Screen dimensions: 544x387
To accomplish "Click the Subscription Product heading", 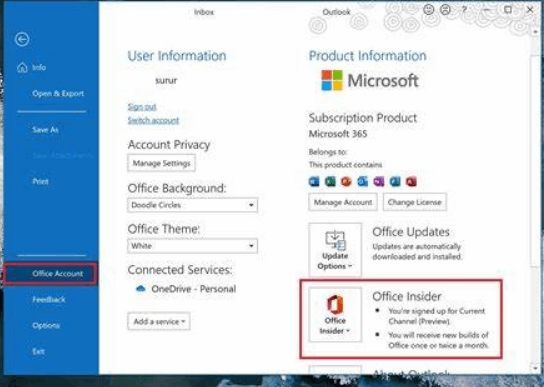I will tap(363, 118).
